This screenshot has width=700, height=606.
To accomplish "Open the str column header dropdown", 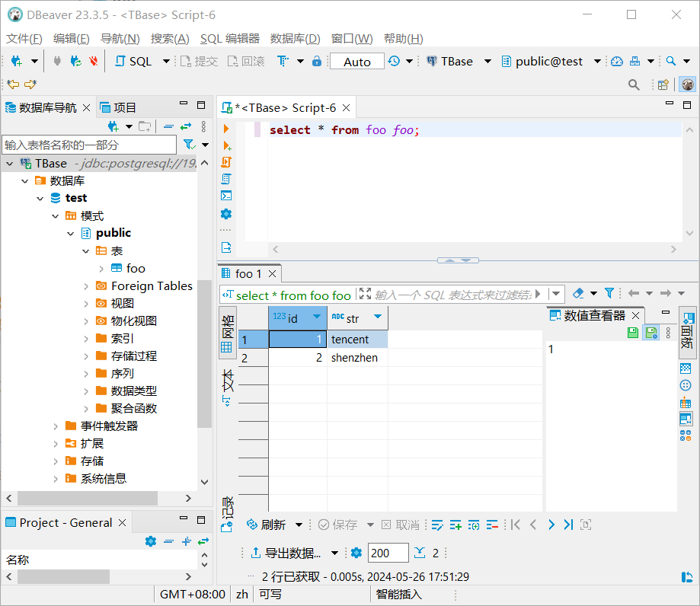I will point(378,317).
